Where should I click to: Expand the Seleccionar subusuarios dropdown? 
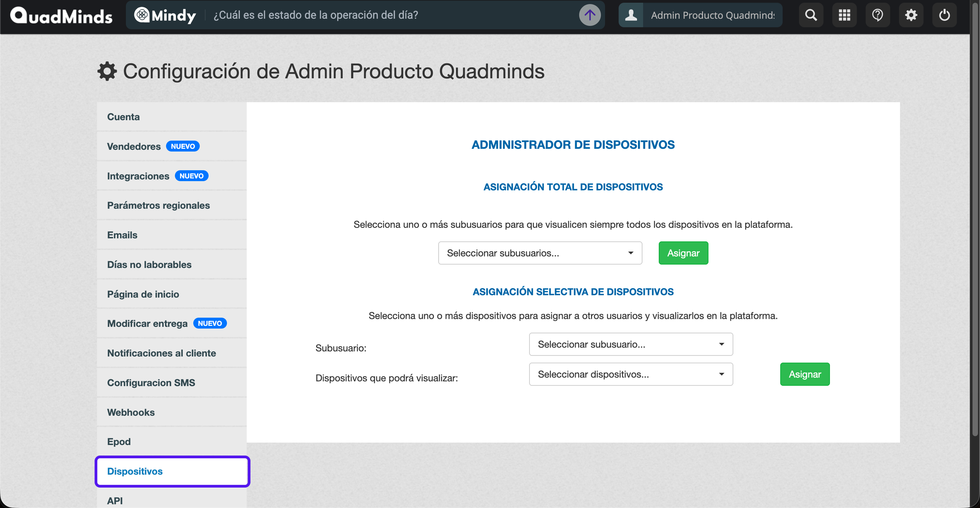click(540, 253)
